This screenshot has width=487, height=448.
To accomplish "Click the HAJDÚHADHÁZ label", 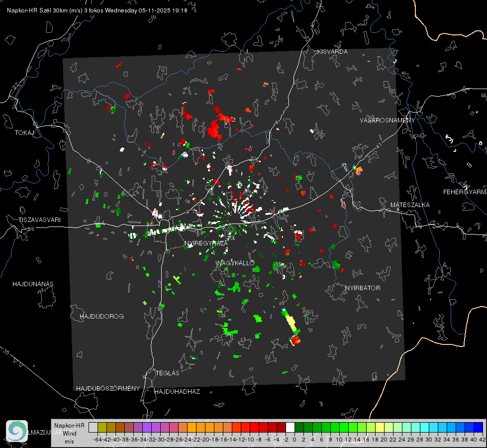I will click(177, 392).
